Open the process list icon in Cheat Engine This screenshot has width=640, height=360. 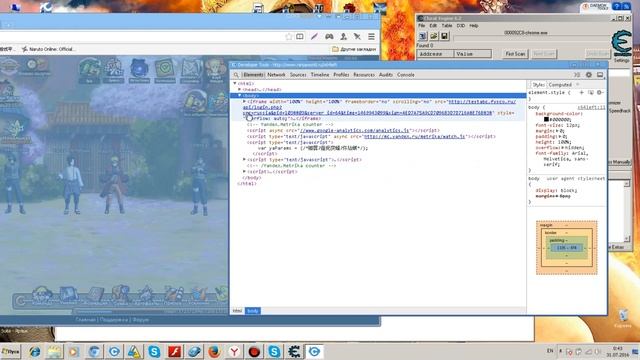point(422,36)
